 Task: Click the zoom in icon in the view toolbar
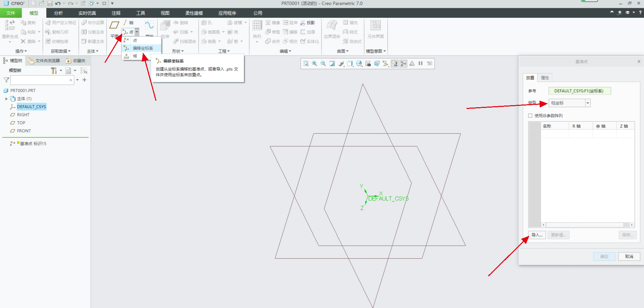pyautogui.click(x=314, y=64)
